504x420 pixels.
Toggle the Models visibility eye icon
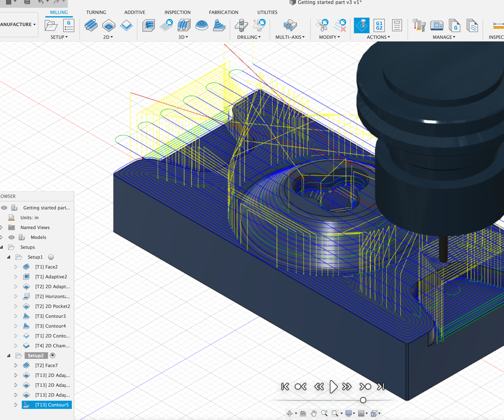[x=11, y=237]
